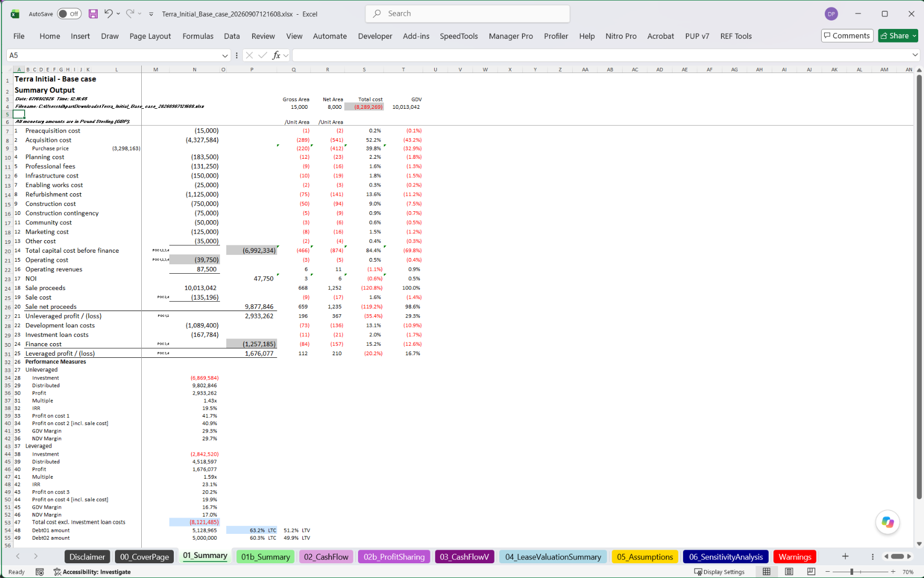Expand the Name Box dropdown
Image resolution: width=924 pixels, height=578 pixels.
click(225, 56)
